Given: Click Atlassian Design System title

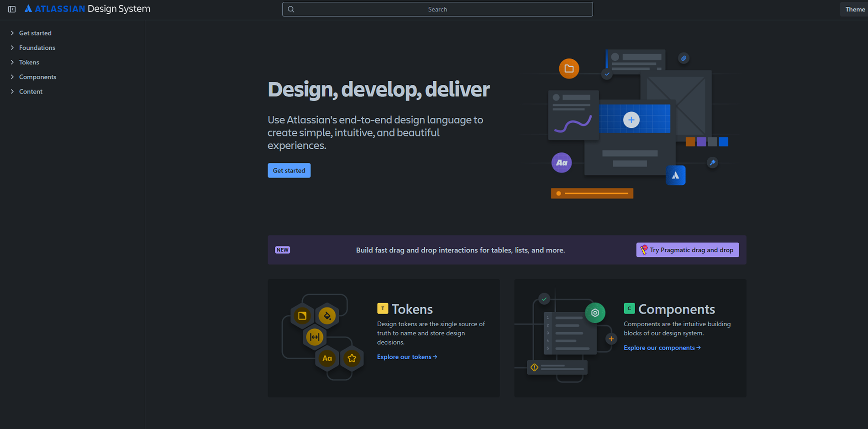Looking at the screenshot, I should 87,9.
